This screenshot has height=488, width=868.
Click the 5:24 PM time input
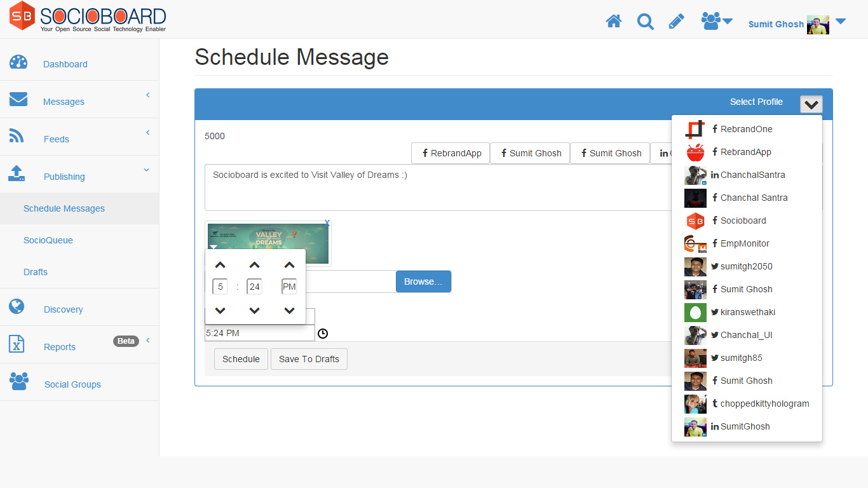[x=259, y=333]
